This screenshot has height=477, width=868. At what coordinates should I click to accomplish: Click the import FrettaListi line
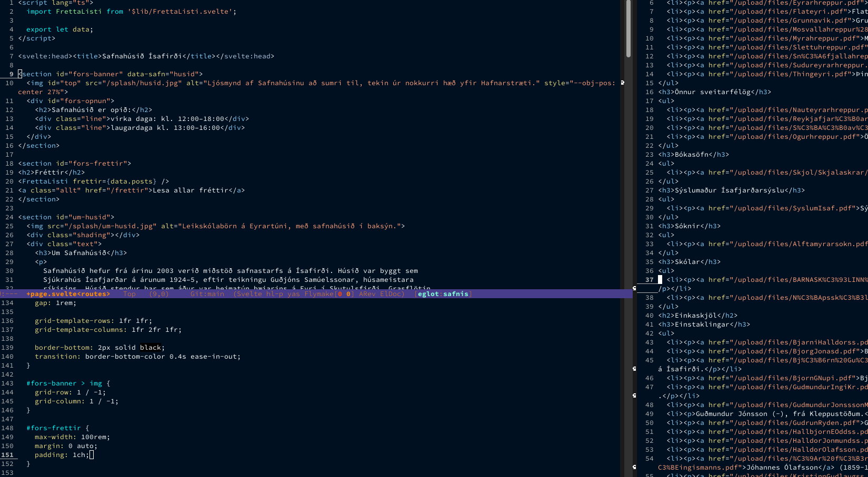(x=131, y=12)
